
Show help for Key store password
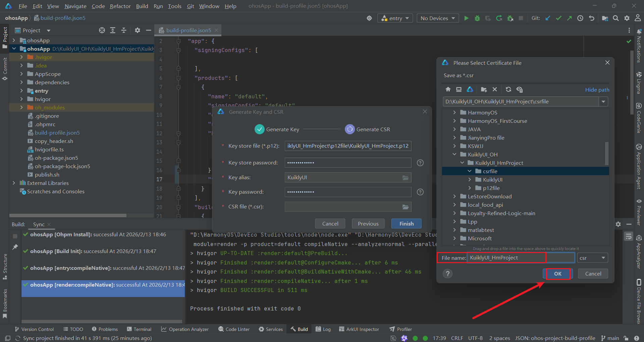420,163
